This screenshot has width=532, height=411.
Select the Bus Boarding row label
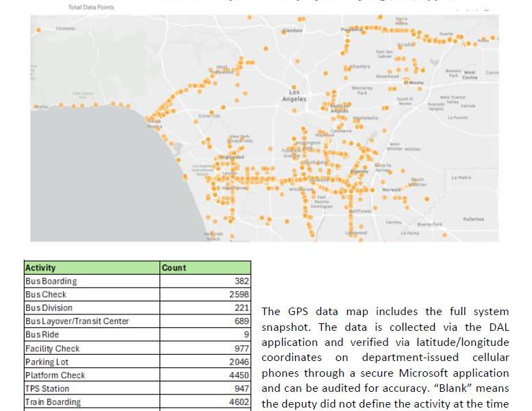click(51, 282)
